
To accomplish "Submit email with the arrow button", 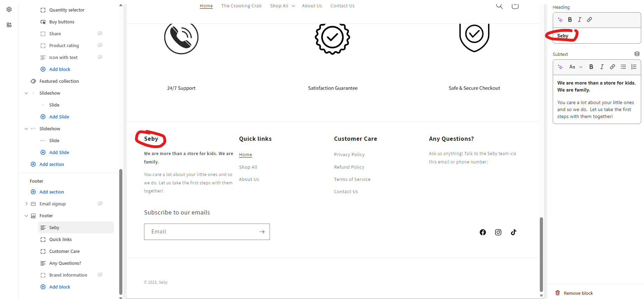I will point(262,232).
